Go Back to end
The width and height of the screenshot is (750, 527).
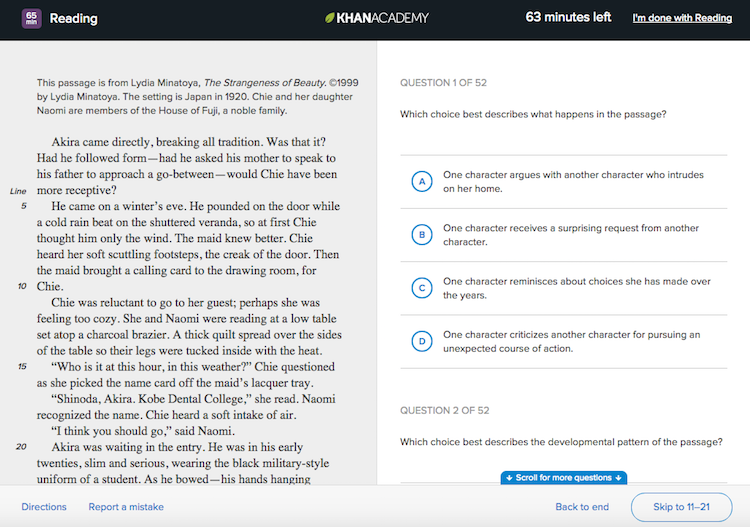582,507
